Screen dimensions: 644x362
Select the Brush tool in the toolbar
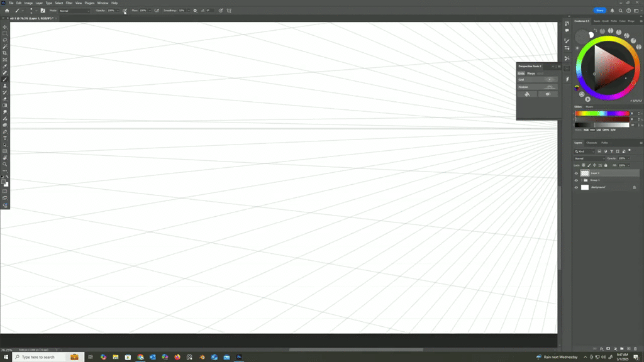click(5, 80)
